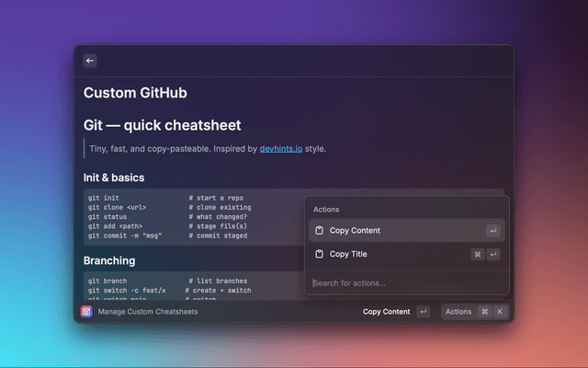Click the clipboard icon beside Copy Title
Viewport: 588px width, 368px height.
319,254
